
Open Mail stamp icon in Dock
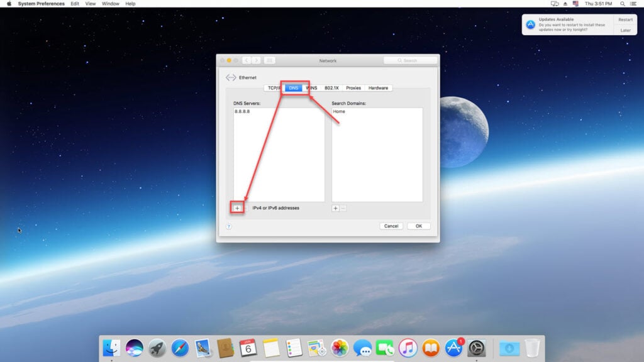203,348
